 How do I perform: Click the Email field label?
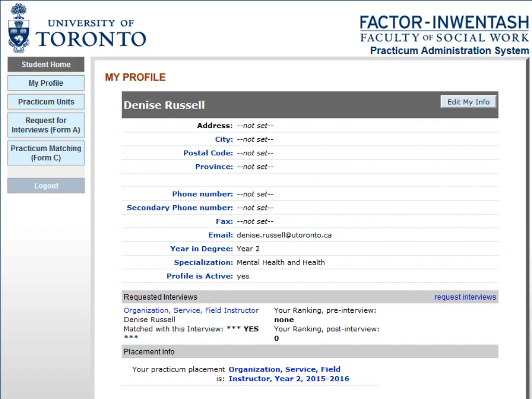[x=220, y=235]
